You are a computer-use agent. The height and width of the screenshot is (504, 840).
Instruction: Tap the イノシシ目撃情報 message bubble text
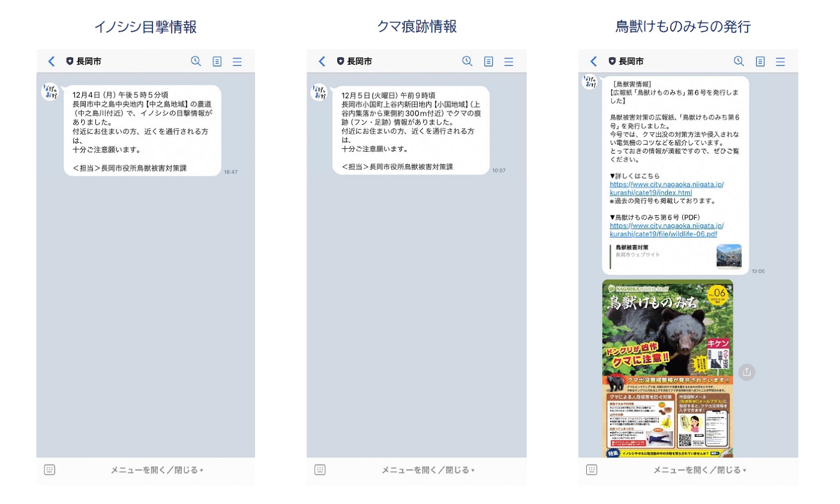tap(142, 131)
